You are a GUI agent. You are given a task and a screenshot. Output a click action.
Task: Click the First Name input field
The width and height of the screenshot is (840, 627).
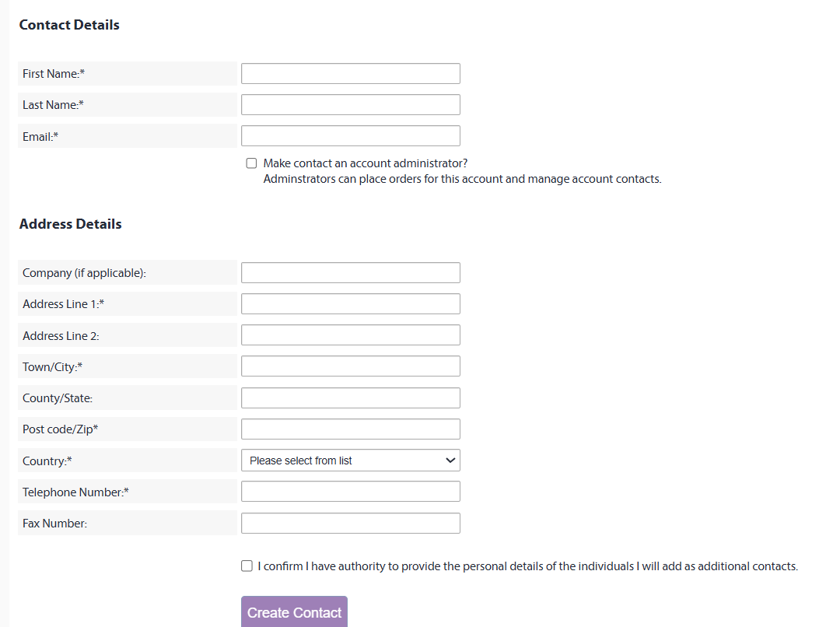pyautogui.click(x=350, y=74)
